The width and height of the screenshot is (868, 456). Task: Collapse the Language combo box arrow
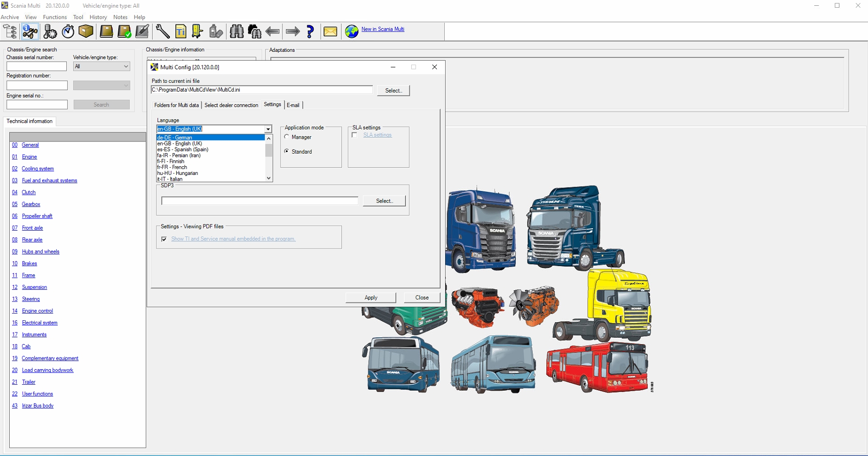[268, 129]
